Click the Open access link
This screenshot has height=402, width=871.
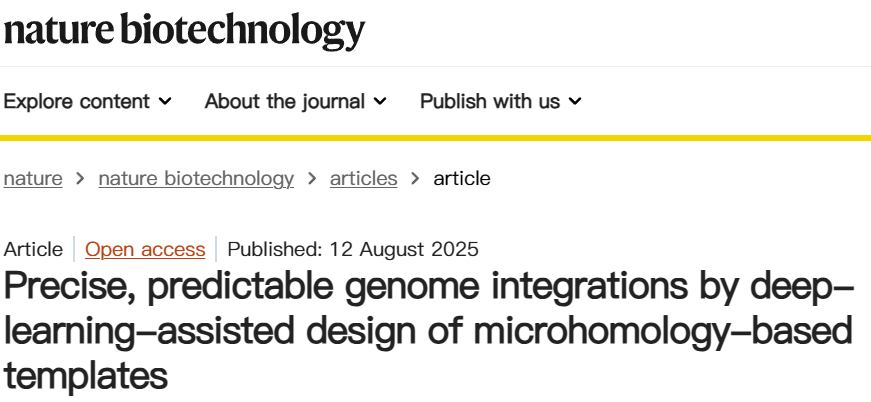(145, 249)
